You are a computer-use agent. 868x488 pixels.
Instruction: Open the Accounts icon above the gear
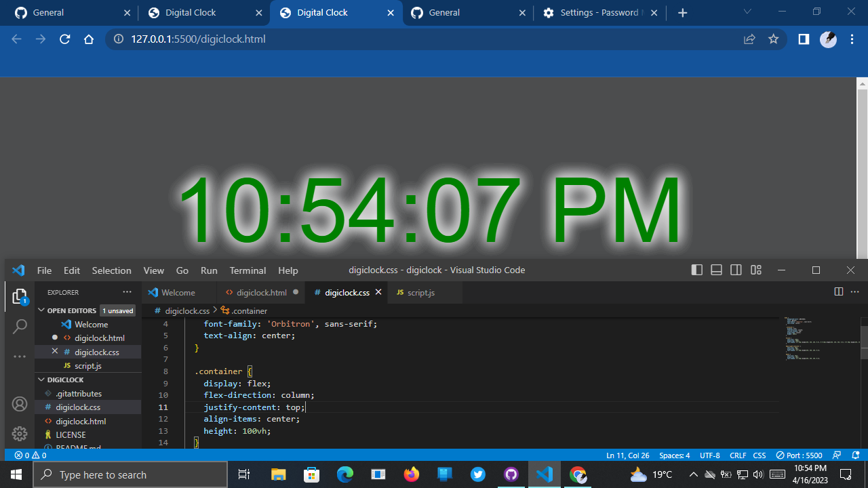20,404
